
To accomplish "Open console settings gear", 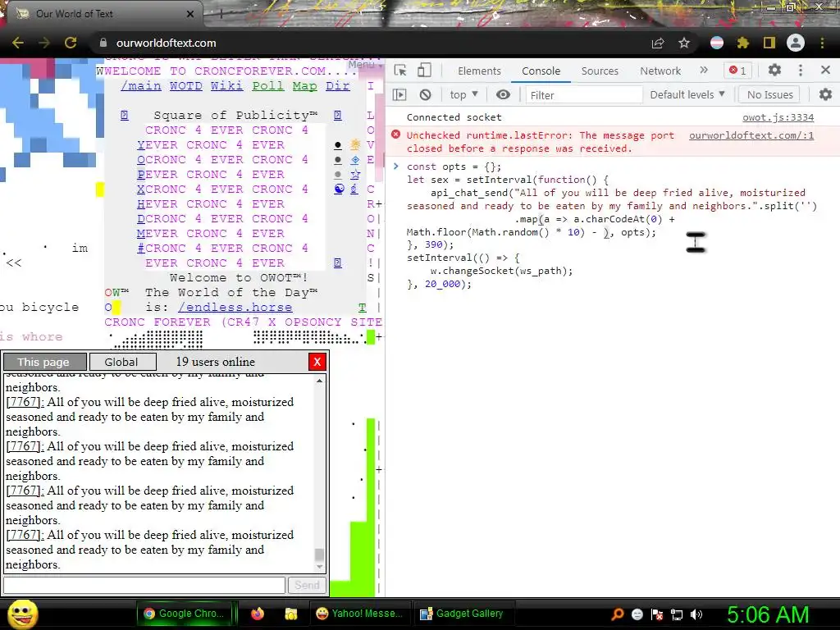I will click(x=825, y=95).
